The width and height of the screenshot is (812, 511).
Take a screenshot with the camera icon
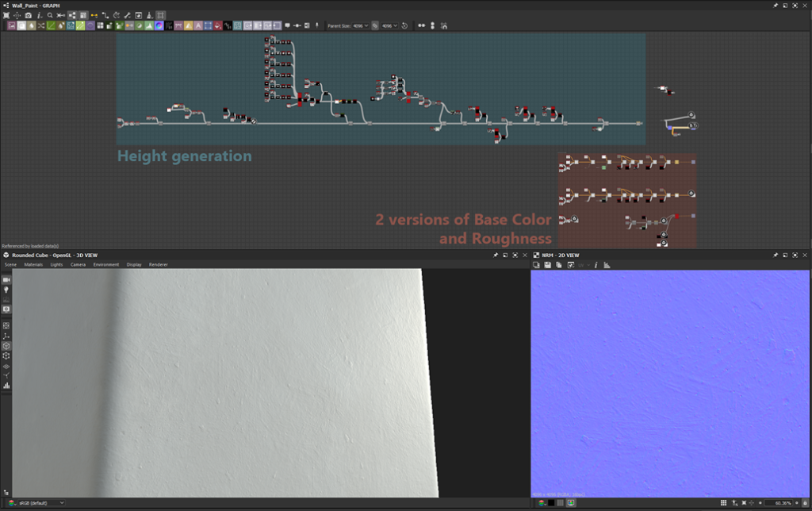pyautogui.click(x=29, y=15)
